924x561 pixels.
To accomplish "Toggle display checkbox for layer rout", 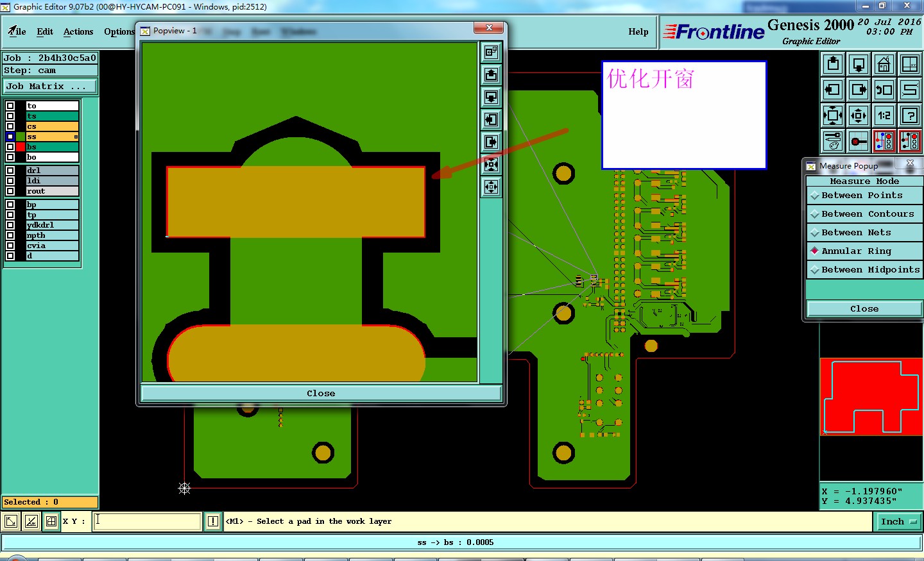I will (10, 191).
